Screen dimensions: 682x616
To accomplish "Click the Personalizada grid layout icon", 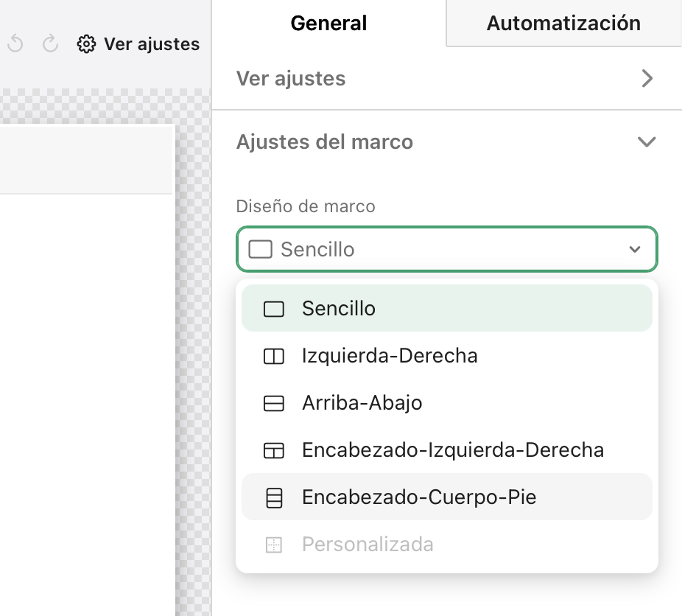I will click(x=273, y=545).
